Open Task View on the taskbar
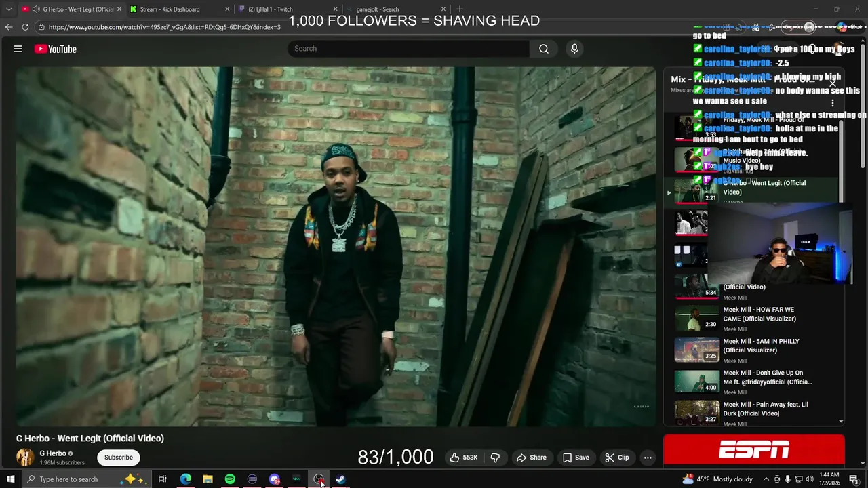868x488 pixels. click(163, 479)
